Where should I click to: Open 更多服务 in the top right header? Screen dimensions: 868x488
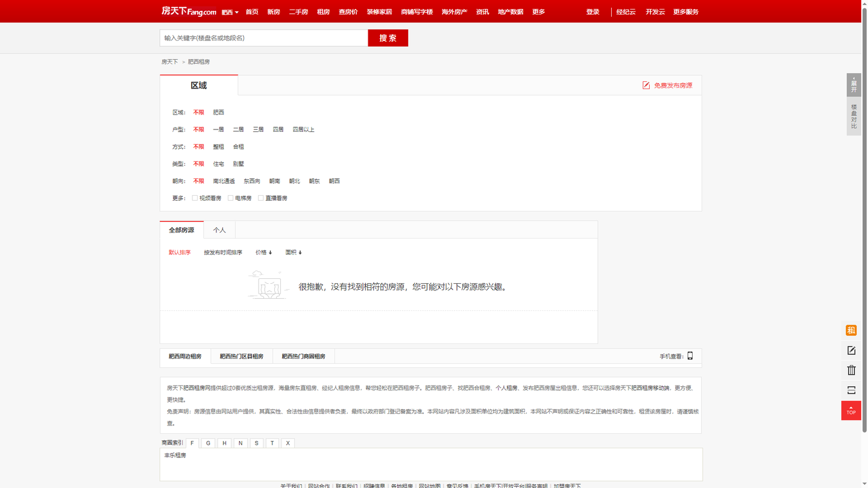[685, 12]
